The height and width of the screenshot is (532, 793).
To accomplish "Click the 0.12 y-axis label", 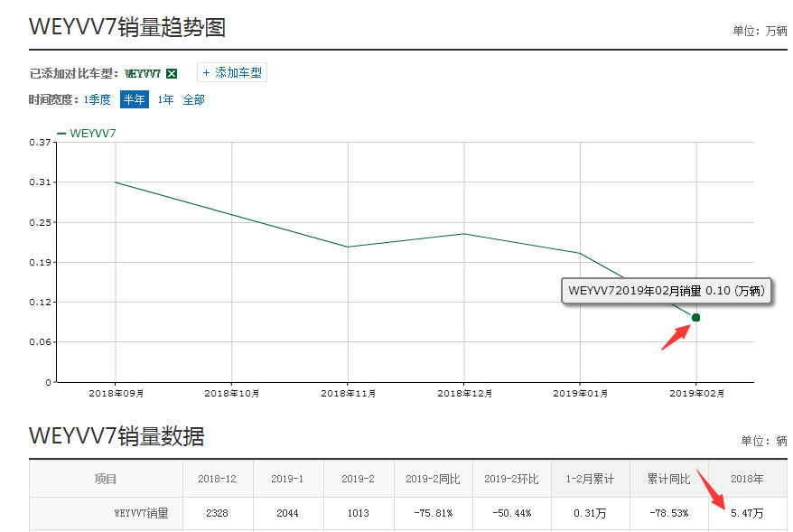I will tap(40, 303).
